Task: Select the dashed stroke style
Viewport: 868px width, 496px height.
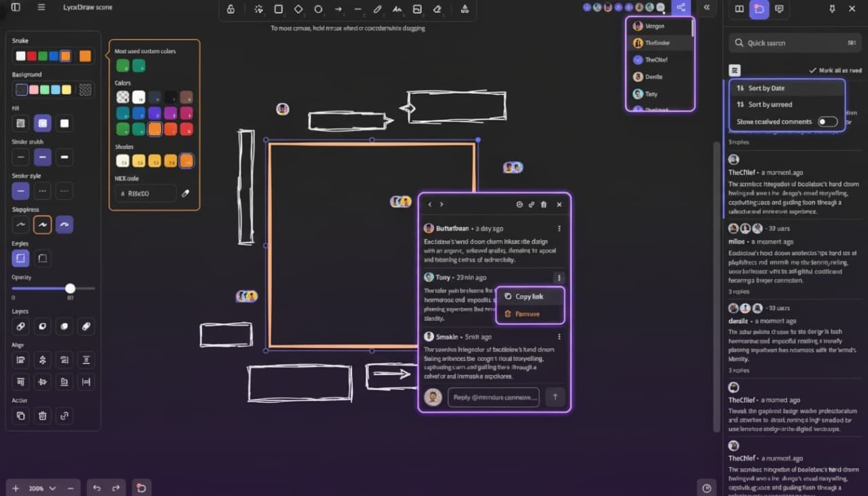Action: point(42,191)
